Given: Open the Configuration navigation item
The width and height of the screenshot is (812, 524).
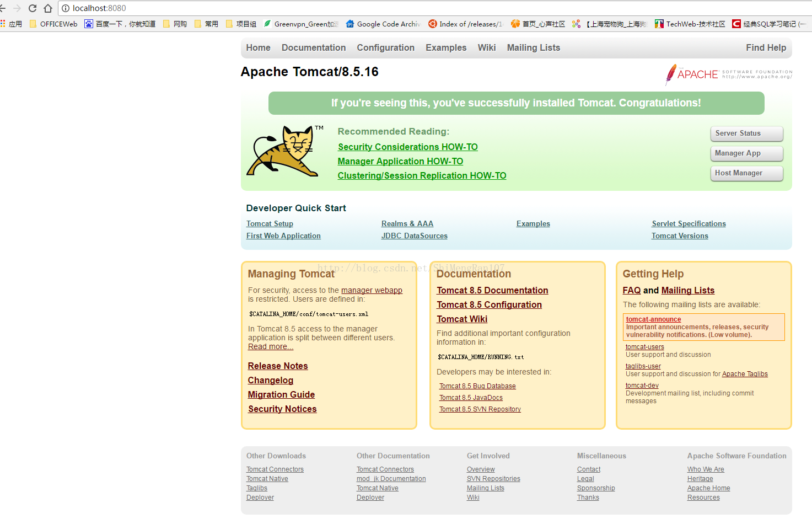Looking at the screenshot, I should click(x=385, y=48).
